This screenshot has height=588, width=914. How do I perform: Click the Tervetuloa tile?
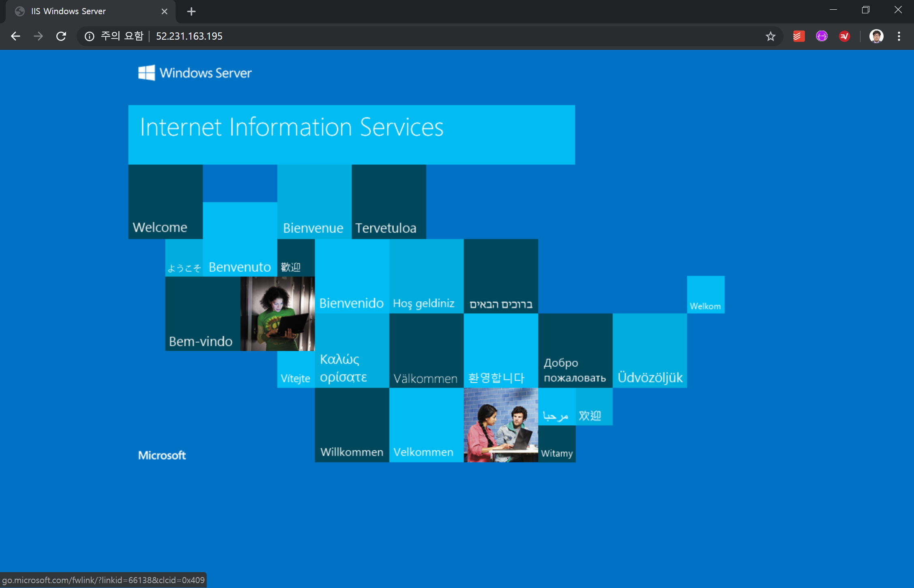click(389, 202)
